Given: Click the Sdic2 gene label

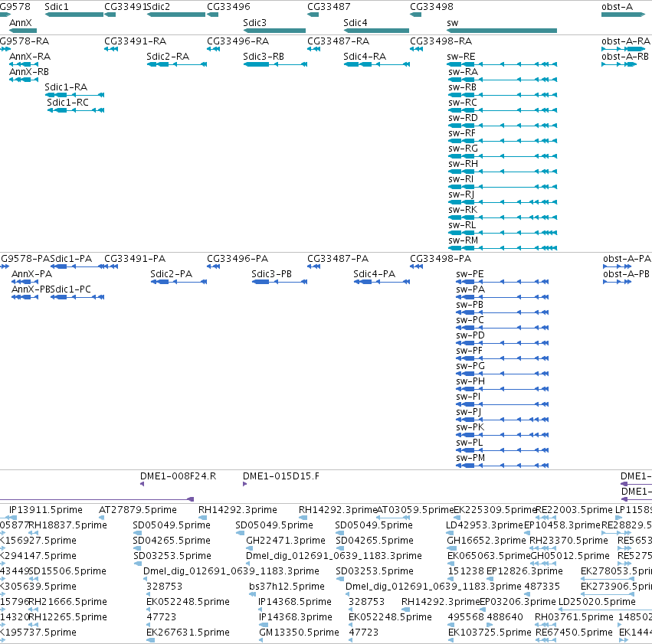Looking at the screenshot, I should pyautogui.click(x=158, y=7).
